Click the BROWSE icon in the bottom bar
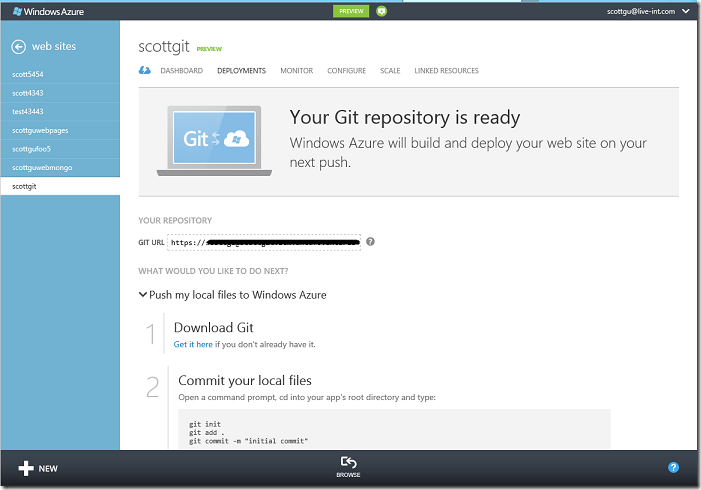The height and width of the screenshot is (490, 701). pos(348,462)
